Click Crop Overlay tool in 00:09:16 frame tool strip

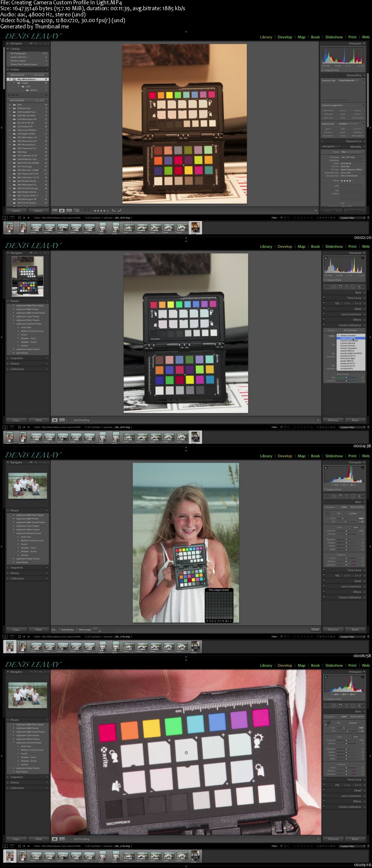(327, 705)
